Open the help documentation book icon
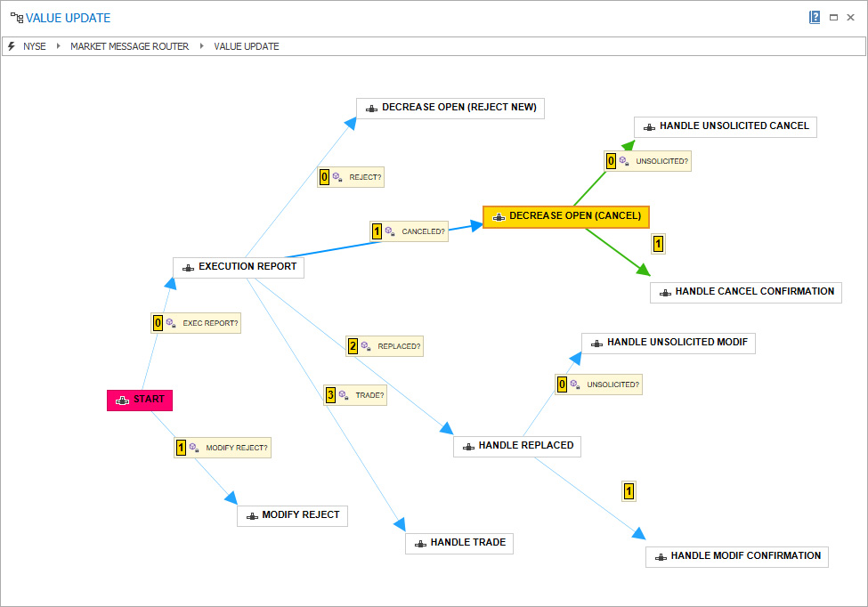This screenshot has height=607, width=868. [x=814, y=17]
